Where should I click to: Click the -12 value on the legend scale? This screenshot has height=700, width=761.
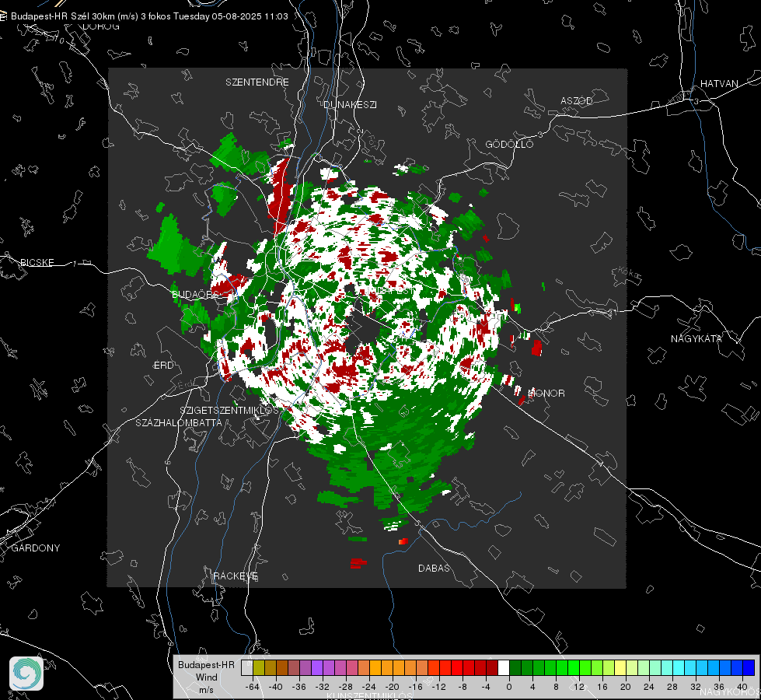(x=438, y=687)
